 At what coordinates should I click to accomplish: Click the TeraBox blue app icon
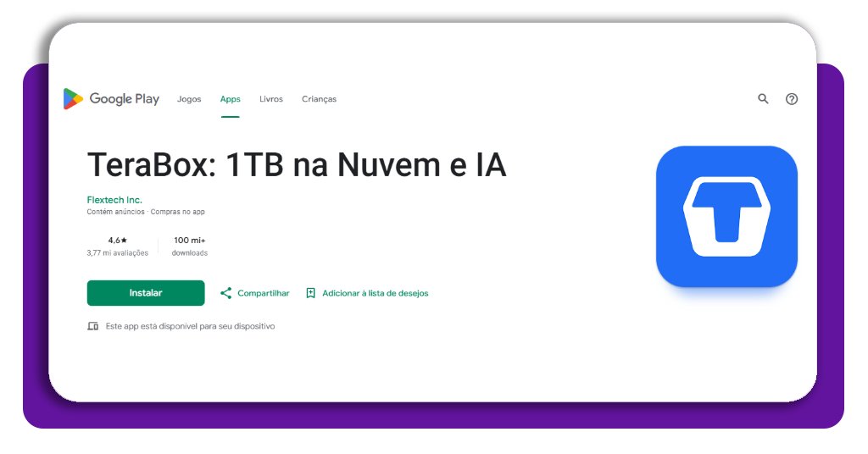tap(726, 216)
